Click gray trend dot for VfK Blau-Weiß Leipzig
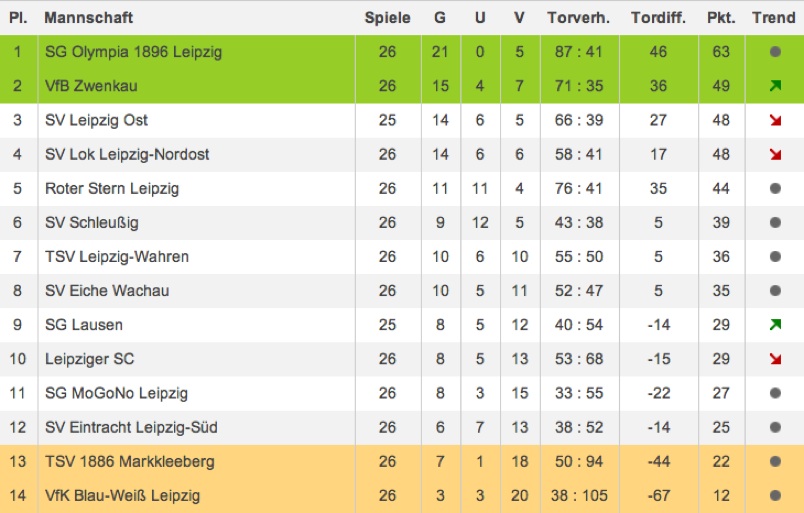This screenshot has width=804, height=513. [775, 496]
